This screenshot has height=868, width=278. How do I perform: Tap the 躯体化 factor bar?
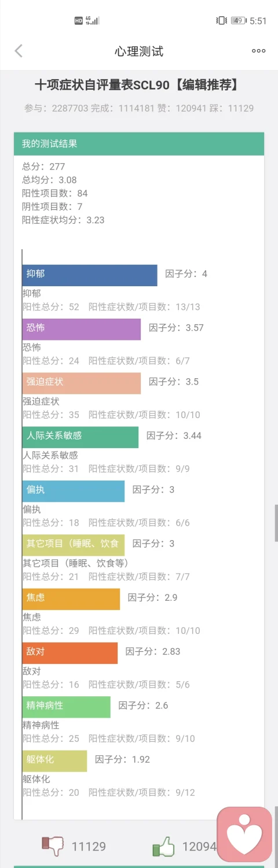[55, 761]
